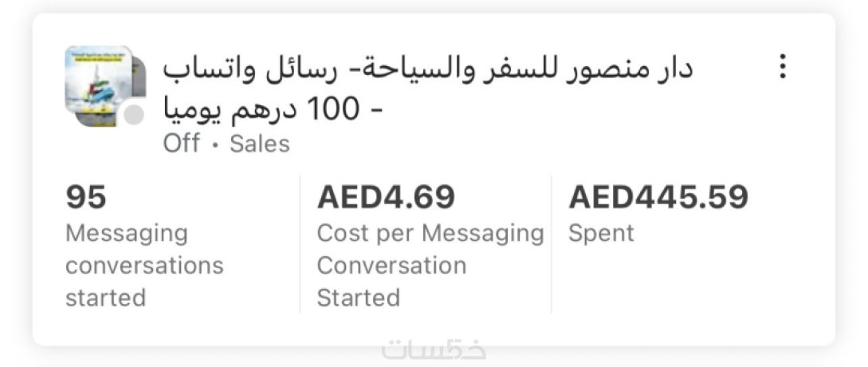Select 'Cost per Messaging Conversation Started' label
The image size is (868, 367).
(429, 265)
